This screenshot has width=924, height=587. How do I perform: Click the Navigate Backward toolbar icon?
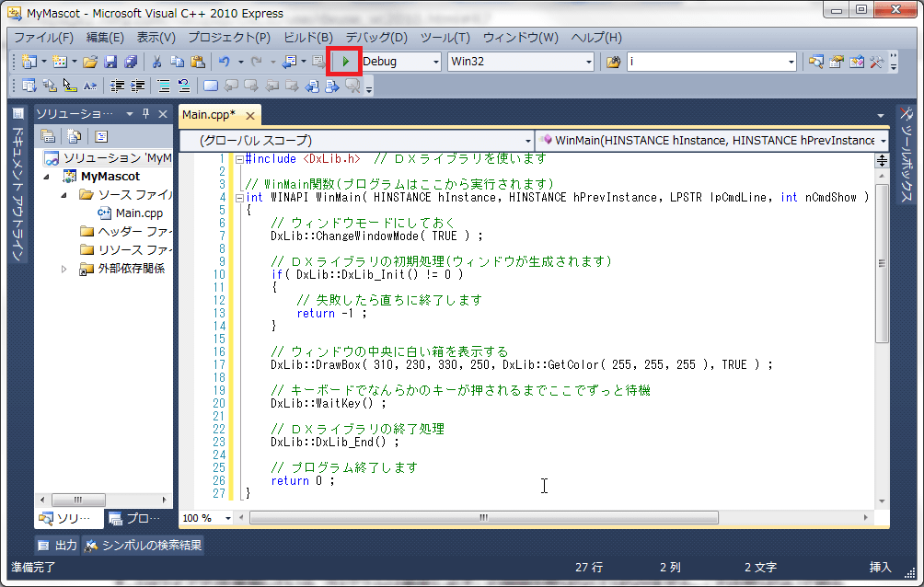click(x=289, y=62)
